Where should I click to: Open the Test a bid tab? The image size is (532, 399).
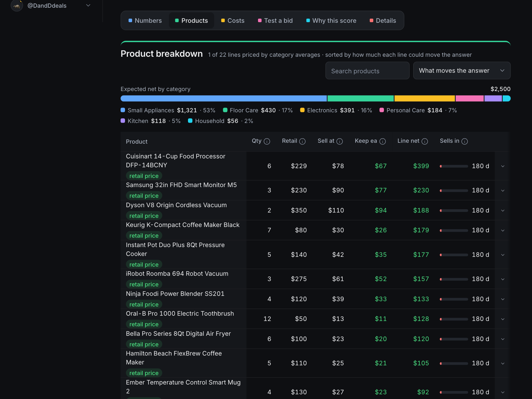tap(275, 21)
